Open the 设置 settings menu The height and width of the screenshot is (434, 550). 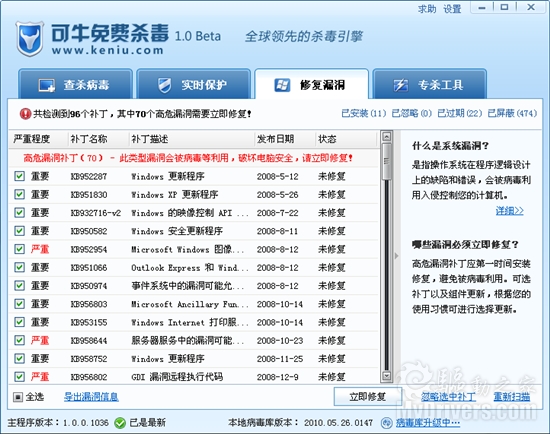click(452, 9)
